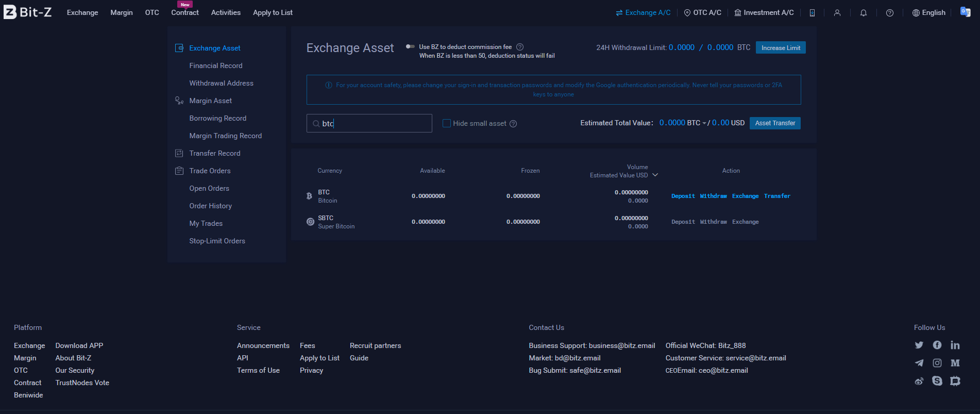Click Deposit for SBTC
980x414 pixels.
(x=683, y=222)
